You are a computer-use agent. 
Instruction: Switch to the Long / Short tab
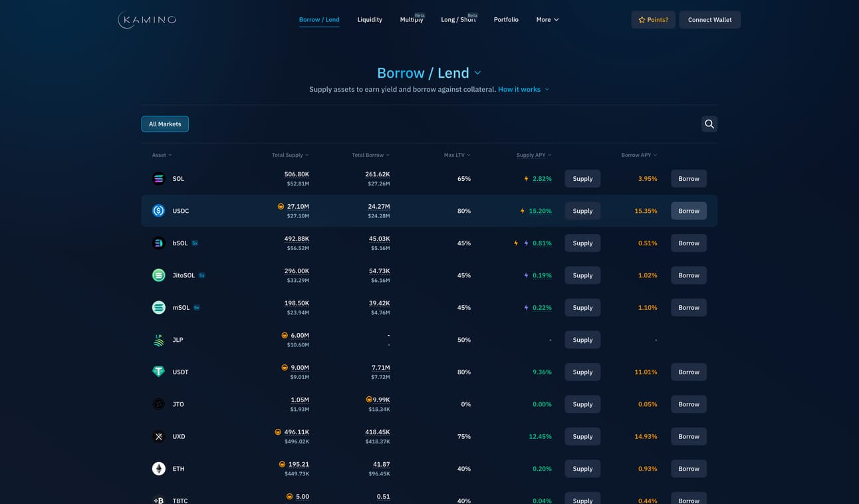pyautogui.click(x=459, y=20)
